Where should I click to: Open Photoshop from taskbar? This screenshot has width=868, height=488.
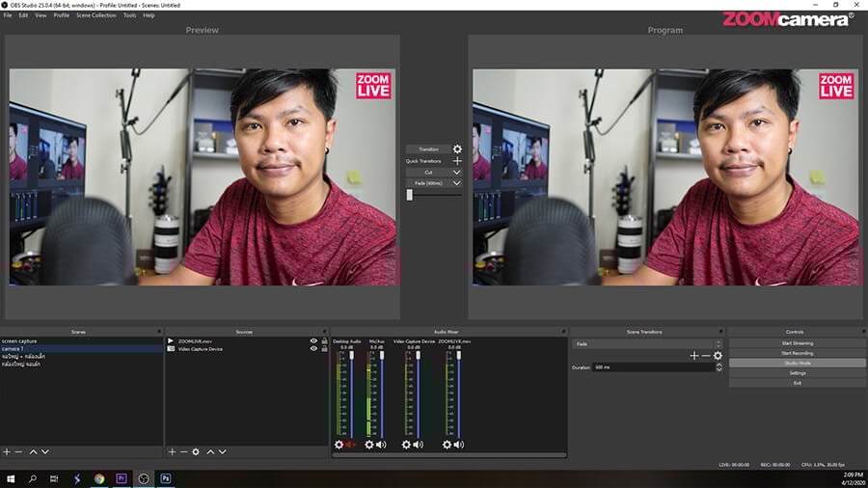click(x=166, y=478)
